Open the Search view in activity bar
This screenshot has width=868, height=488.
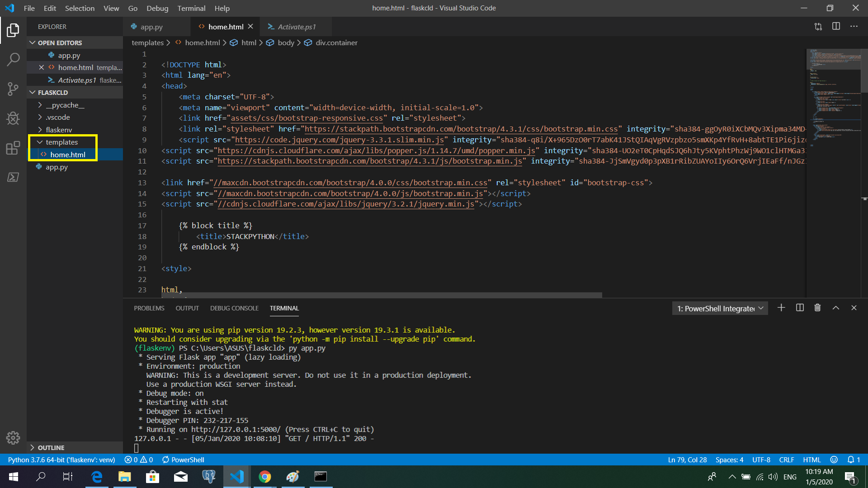tap(13, 59)
